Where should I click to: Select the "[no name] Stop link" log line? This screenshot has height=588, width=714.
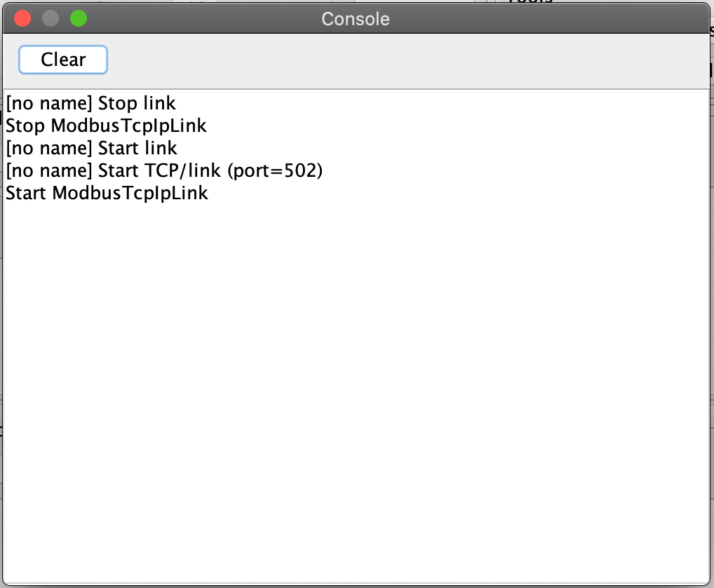[90, 104]
